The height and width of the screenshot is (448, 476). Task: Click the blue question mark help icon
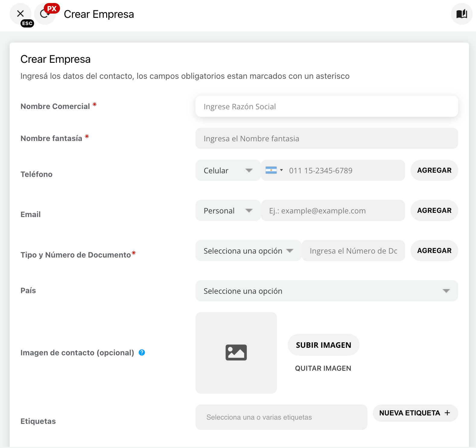coord(142,353)
